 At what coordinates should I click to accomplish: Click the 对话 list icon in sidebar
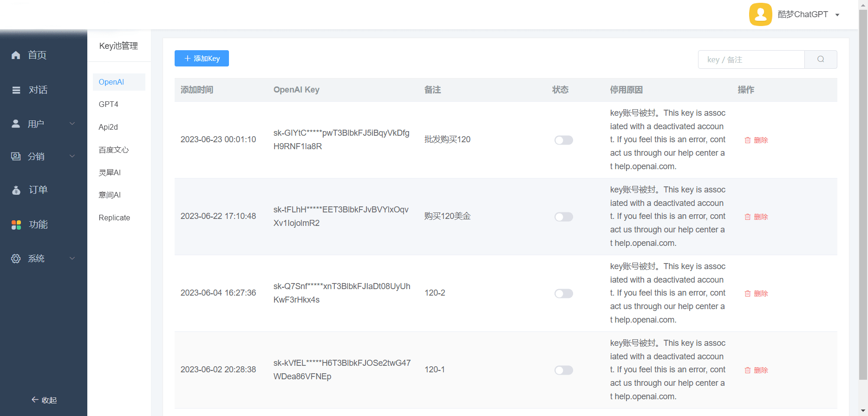(16, 90)
